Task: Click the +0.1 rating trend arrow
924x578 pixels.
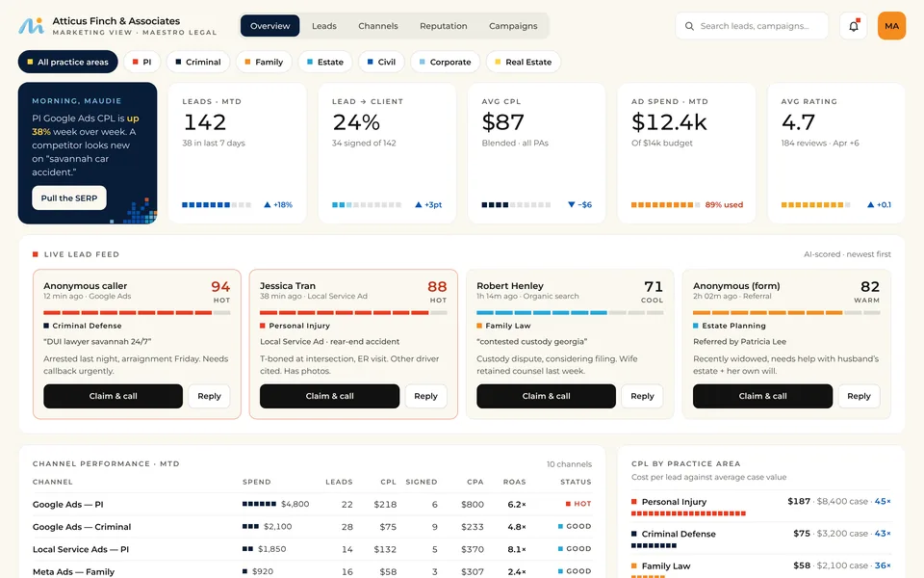Action: coord(870,204)
